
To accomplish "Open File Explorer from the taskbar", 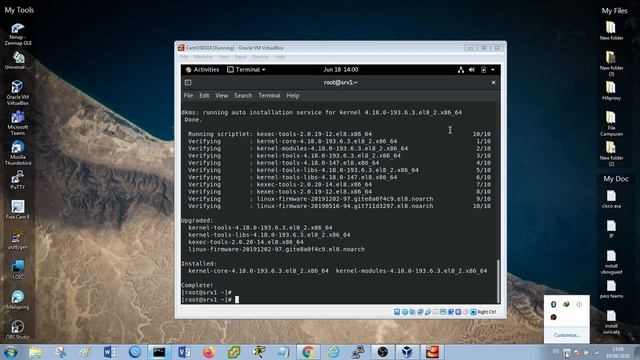I will 36,352.
